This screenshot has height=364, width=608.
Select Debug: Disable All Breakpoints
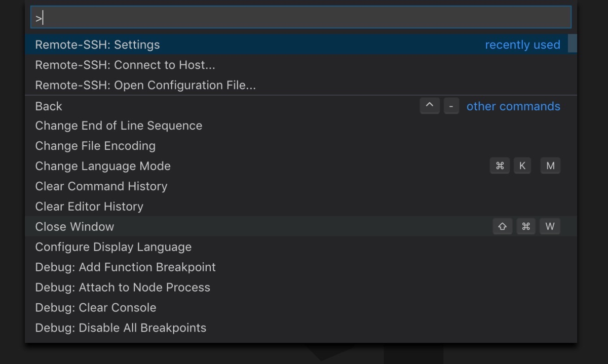point(300,328)
